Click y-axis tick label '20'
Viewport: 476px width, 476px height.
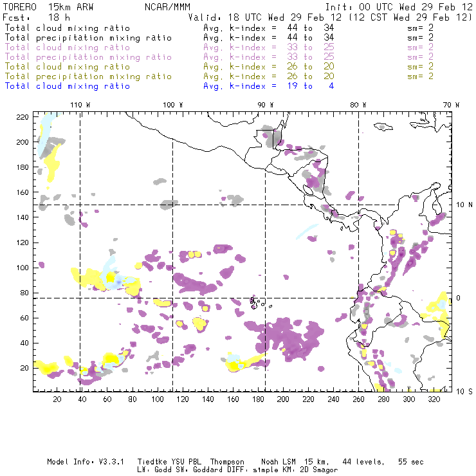24,368
